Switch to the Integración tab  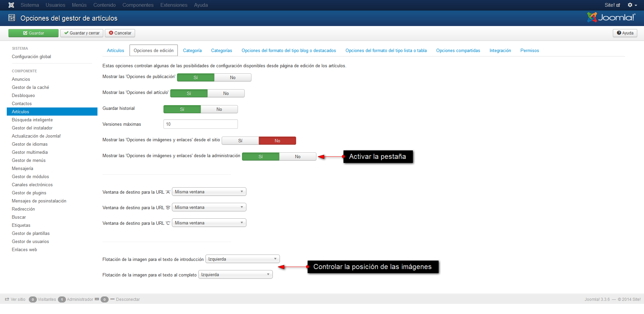point(500,50)
